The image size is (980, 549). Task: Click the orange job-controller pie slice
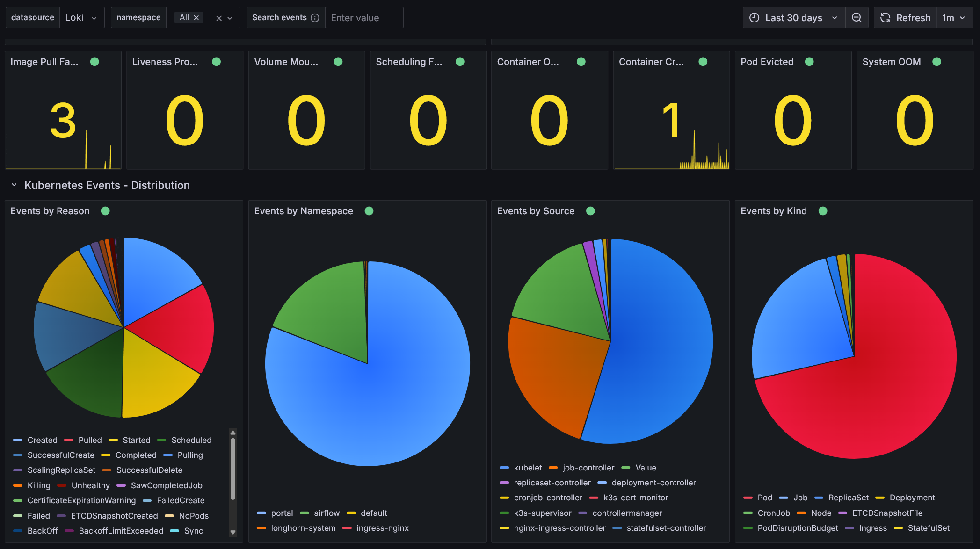pyautogui.click(x=557, y=374)
